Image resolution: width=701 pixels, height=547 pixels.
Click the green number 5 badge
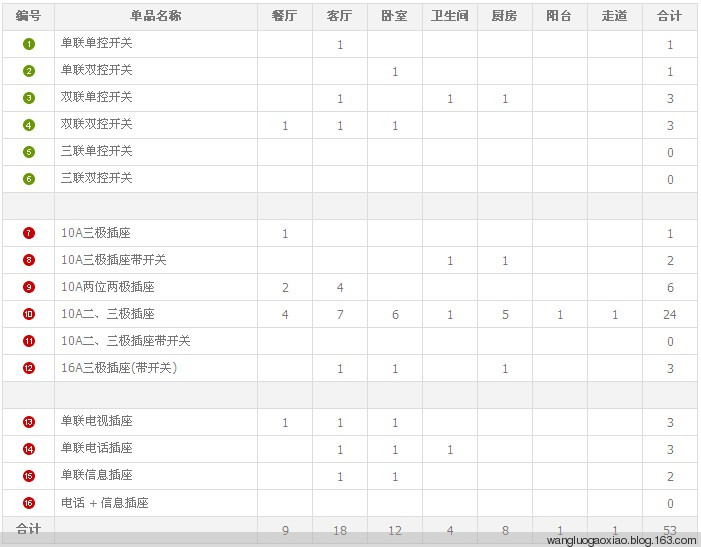[x=29, y=152]
